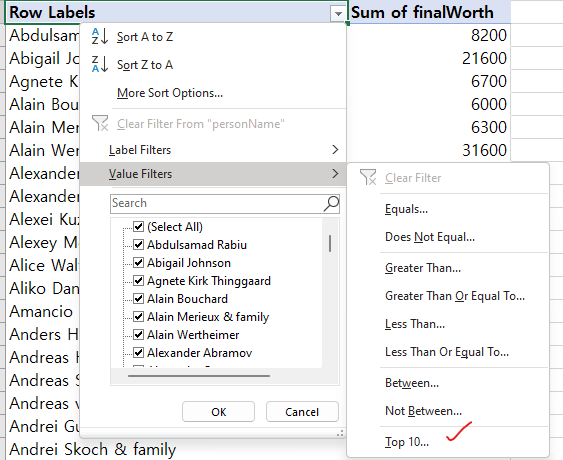Select the Greater Than... filter option

[423, 268]
